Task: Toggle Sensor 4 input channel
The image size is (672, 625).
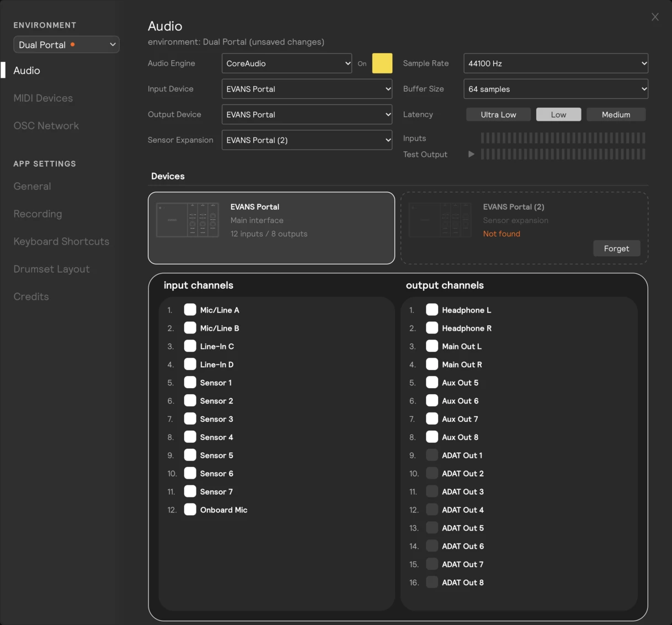Action: [190, 437]
